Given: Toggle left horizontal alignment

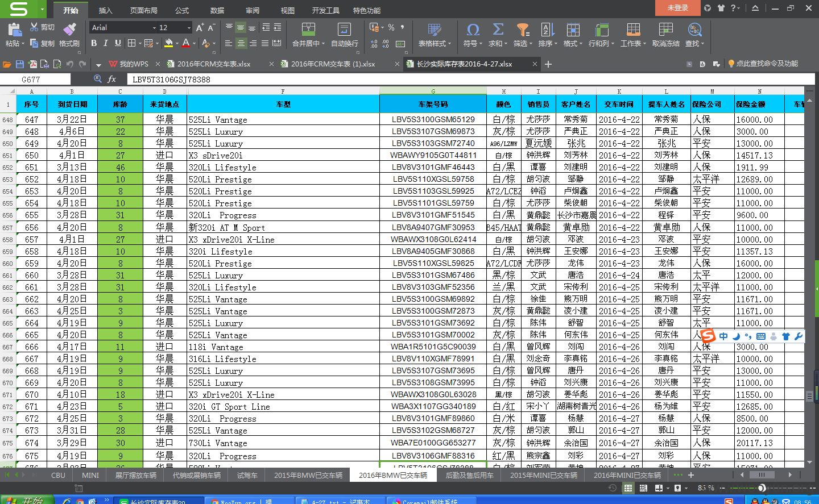Looking at the screenshot, I should point(229,43).
